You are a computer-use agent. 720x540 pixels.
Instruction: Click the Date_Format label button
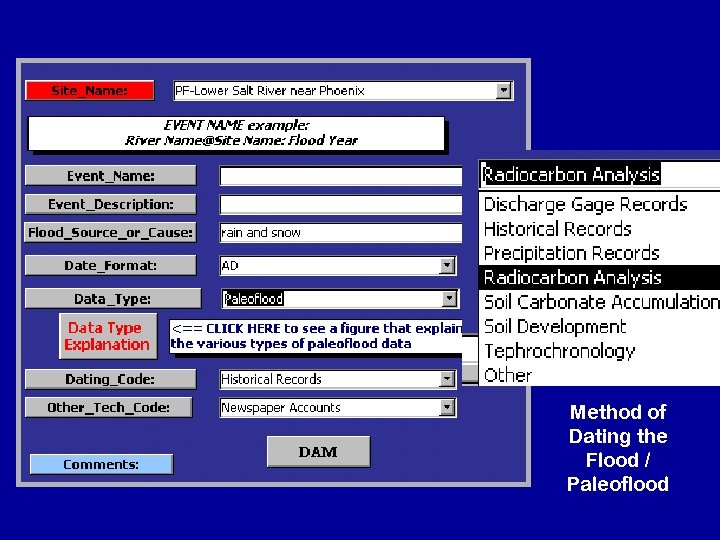point(111,265)
